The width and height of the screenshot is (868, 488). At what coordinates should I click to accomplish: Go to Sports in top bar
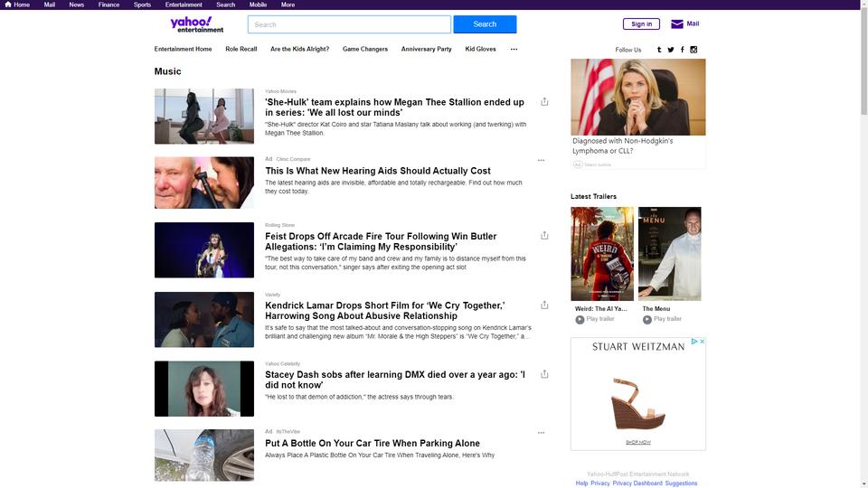pos(142,5)
